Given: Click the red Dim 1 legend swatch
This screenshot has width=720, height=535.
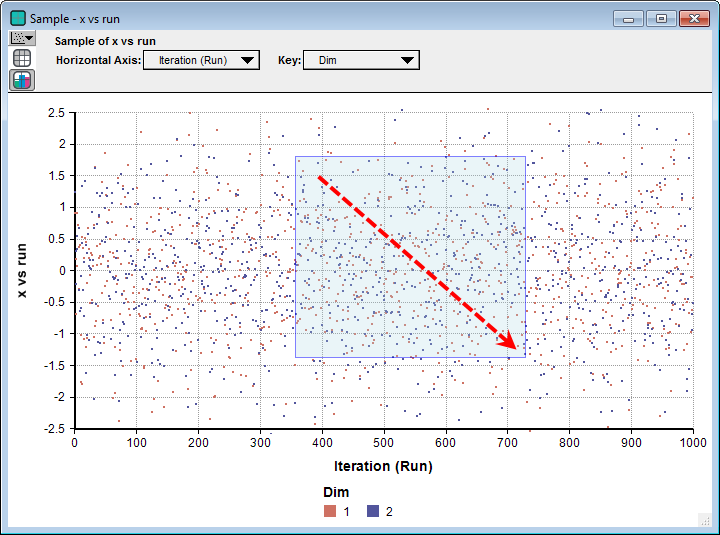Looking at the screenshot, I should 330,511.
